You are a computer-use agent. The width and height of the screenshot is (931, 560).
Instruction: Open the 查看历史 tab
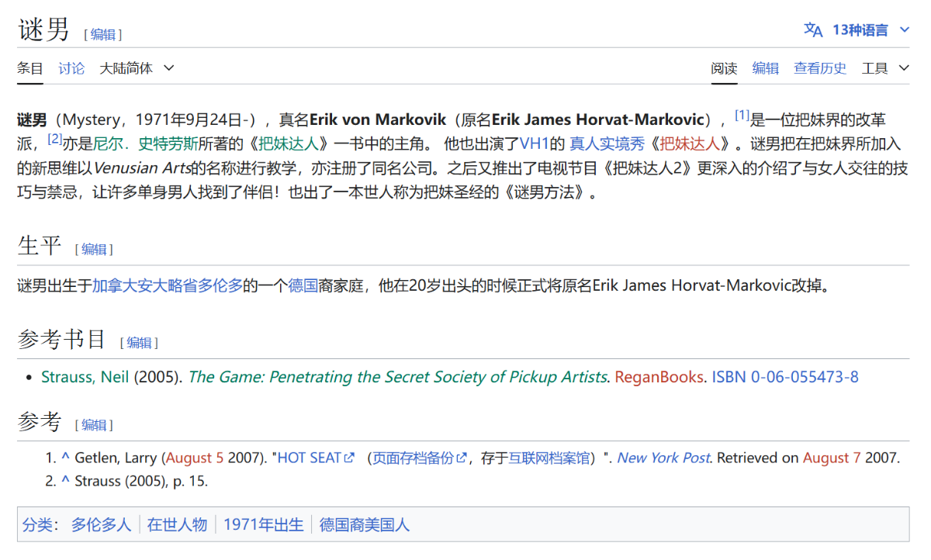[820, 68]
